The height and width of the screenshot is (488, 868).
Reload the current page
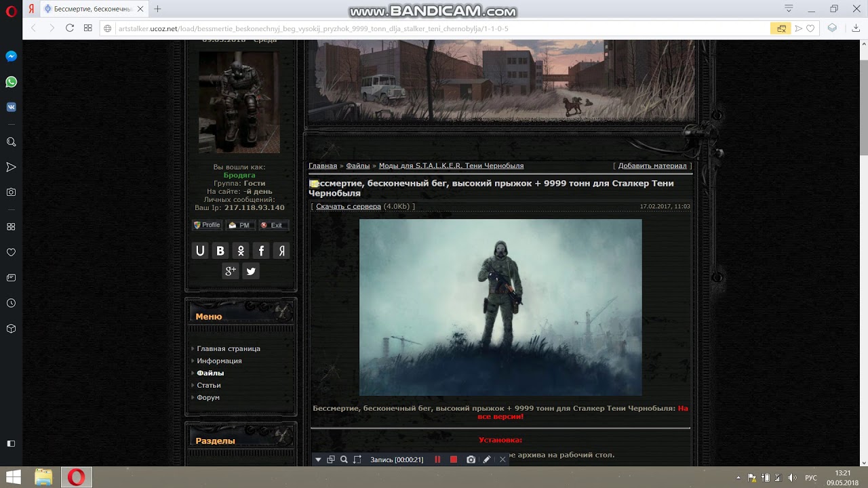click(70, 28)
